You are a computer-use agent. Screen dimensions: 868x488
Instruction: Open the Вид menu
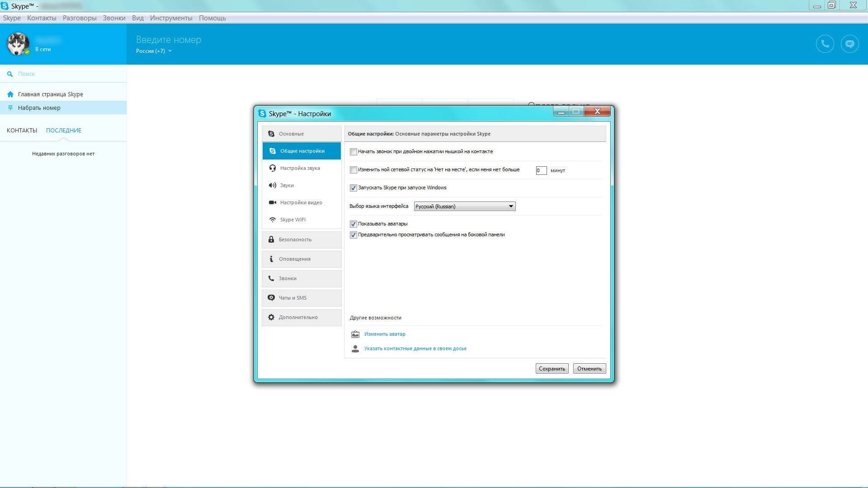(x=138, y=18)
